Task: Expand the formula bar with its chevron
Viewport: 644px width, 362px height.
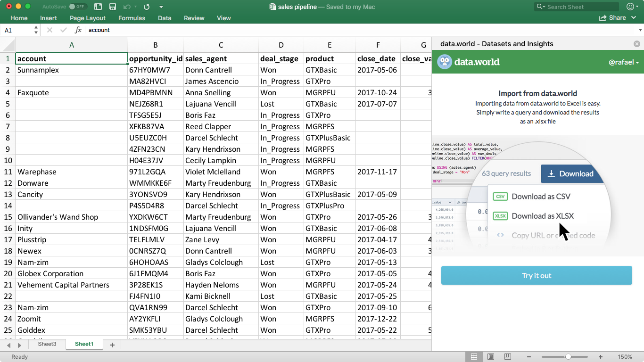Action: click(640, 30)
